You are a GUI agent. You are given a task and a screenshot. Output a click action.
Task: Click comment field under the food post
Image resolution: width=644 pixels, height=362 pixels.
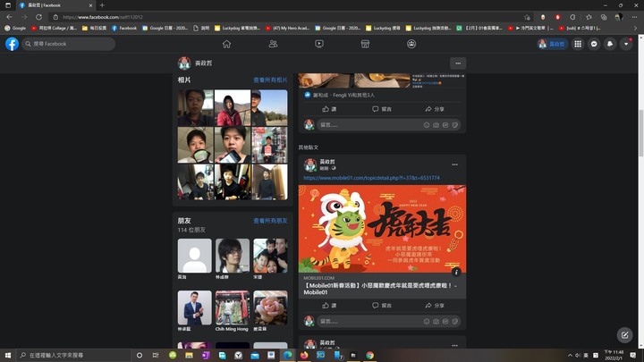(x=369, y=125)
